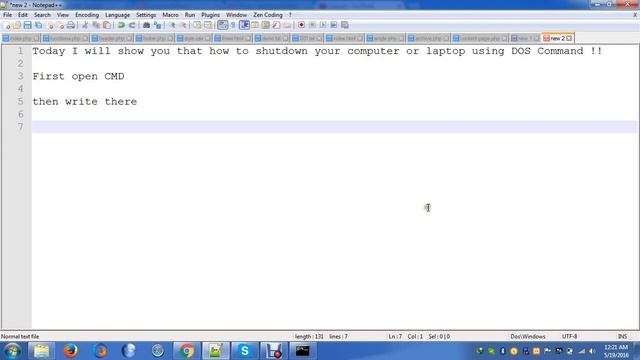Place cursor on 'First open CMD' line
640x360 pixels.
tap(78, 76)
